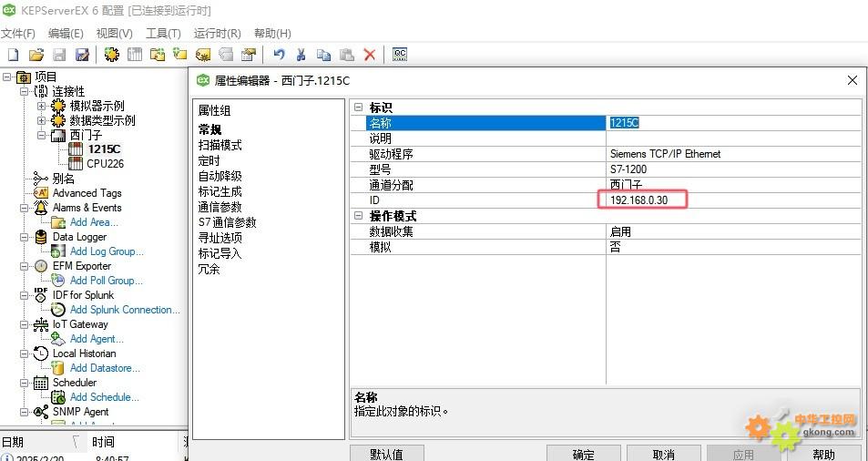Switch to 自动降级 property group
The image size is (868, 461).
[220, 176]
